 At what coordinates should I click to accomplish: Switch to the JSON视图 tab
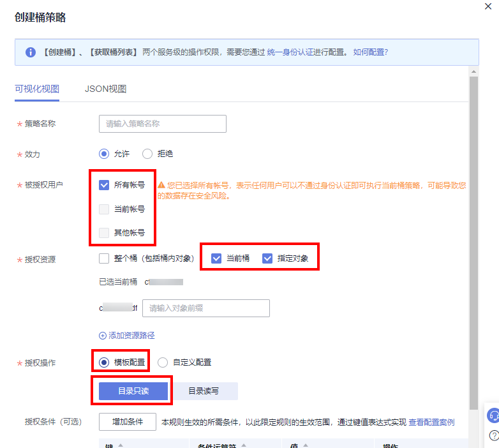tap(106, 89)
